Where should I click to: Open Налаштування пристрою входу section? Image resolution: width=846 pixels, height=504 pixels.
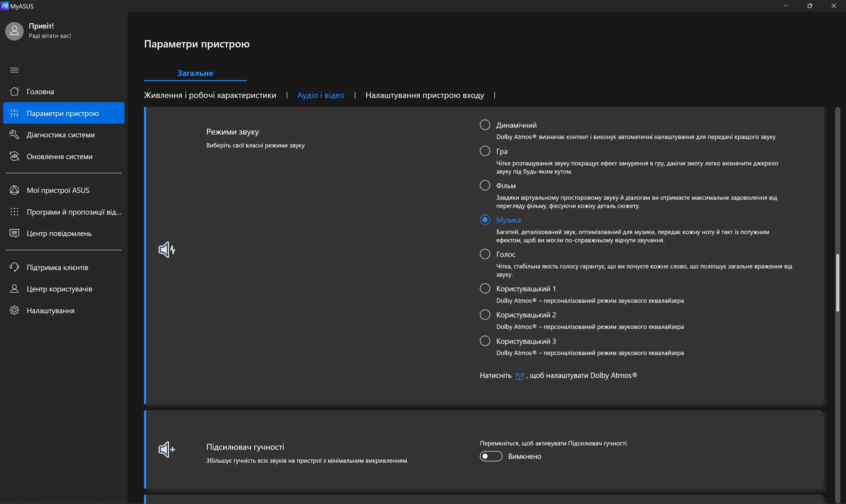pos(425,95)
